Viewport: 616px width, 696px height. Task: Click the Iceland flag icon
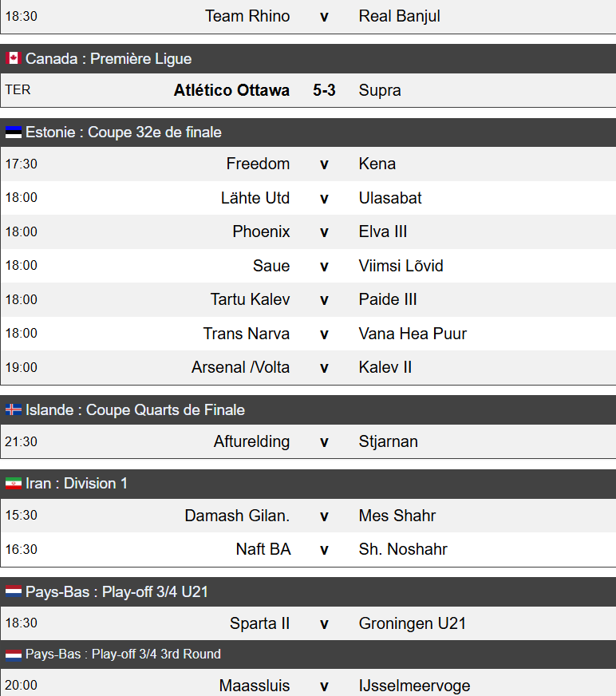14,409
